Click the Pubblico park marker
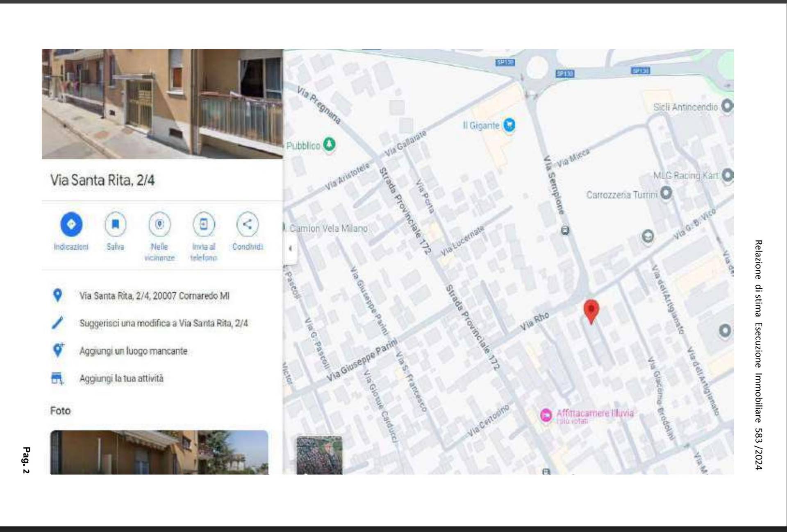The height and width of the screenshot is (532, 787). tap(329, 144)
